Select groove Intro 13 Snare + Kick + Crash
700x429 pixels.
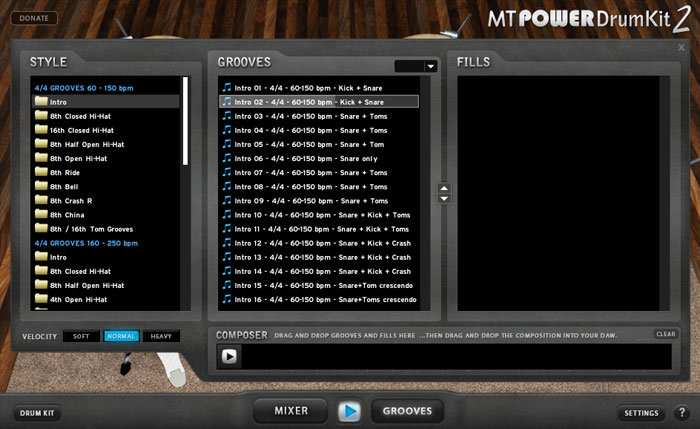pyautogui.click(x=319, y=257)
